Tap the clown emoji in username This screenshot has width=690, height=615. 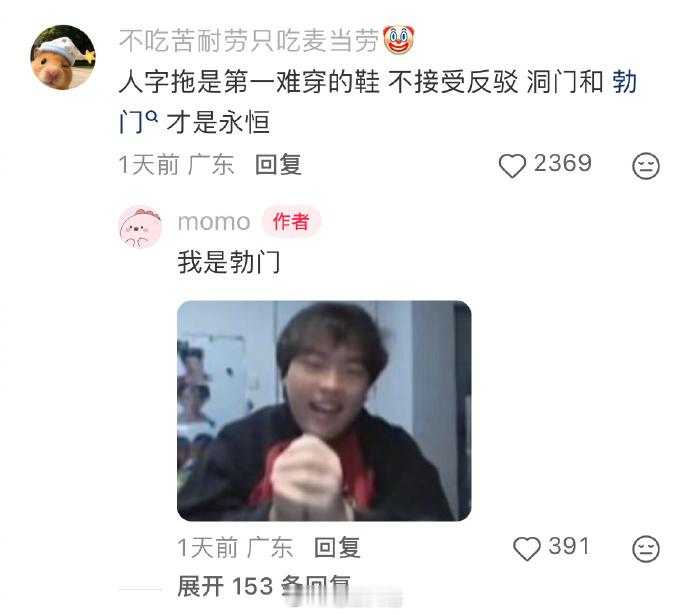click(x=399, y=40)
